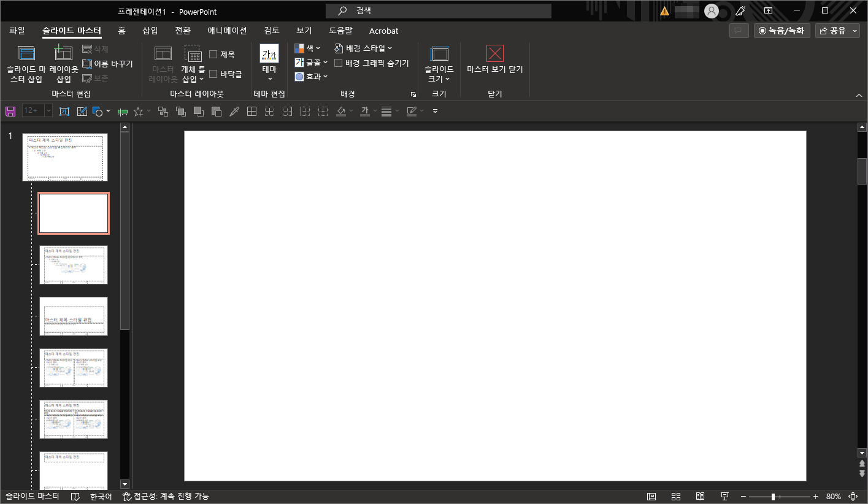Switch to the Insert (삽입) tab
The image size is (868, 504).
coord(150,30)
